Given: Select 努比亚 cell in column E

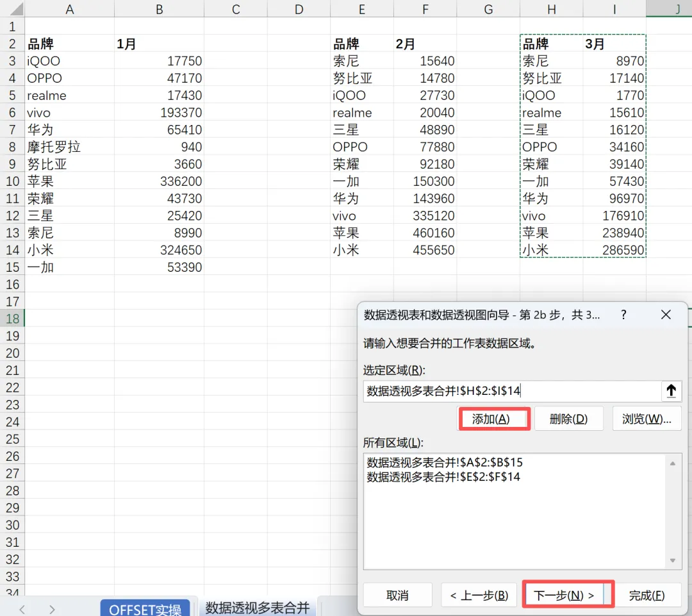Looking at the screenshot, I should pyautogui.click(x=362, y=78).
